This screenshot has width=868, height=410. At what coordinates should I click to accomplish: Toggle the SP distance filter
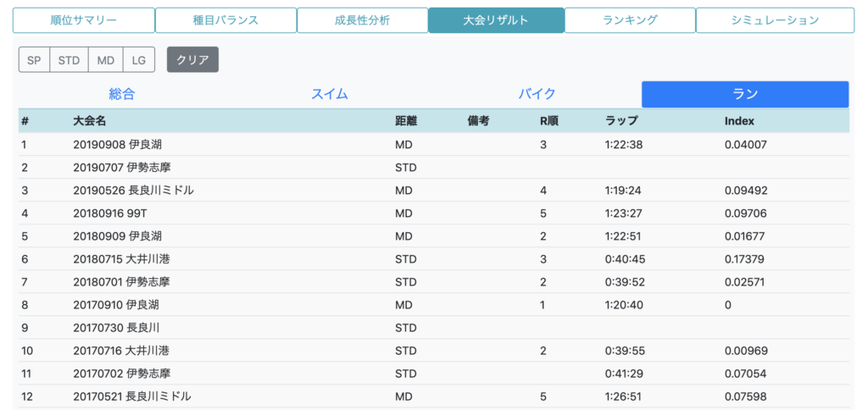(x=34, y=60)
